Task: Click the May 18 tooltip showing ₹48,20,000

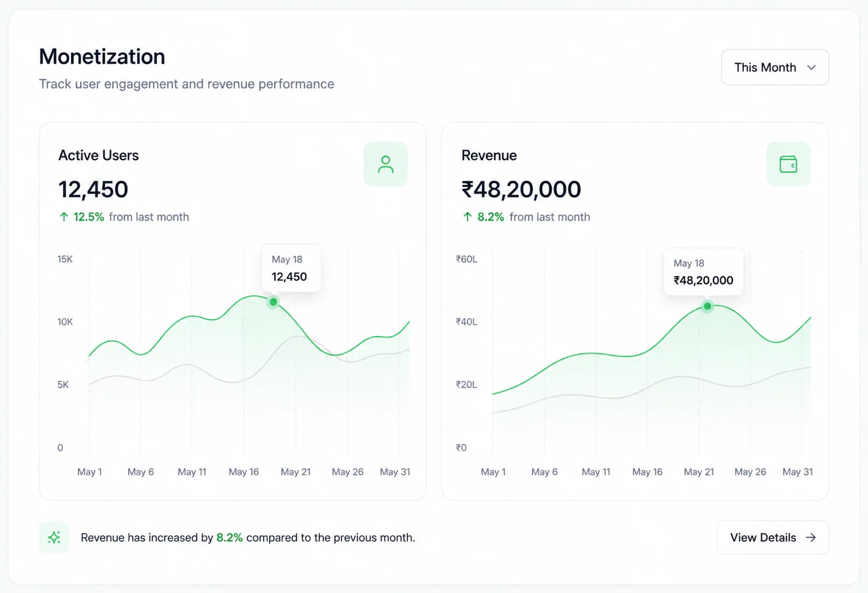Action: pos(703,272)
